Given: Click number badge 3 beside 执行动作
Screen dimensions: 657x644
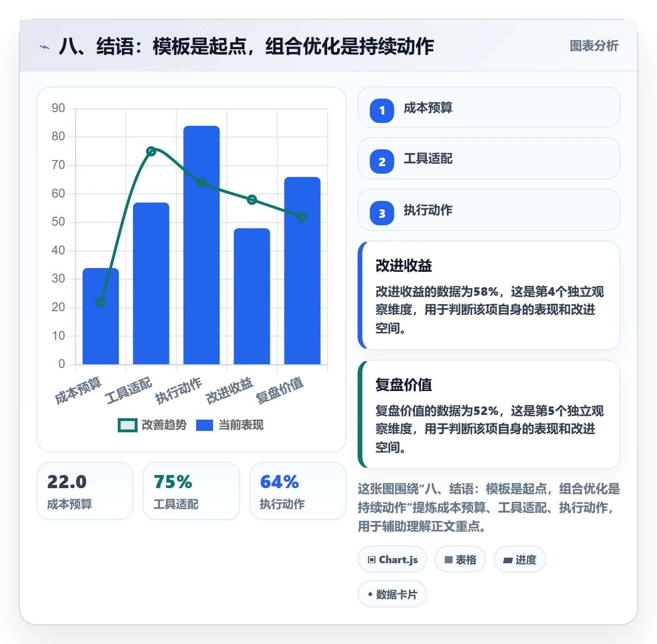Looking at the screenshot, I should pyautogui.click(x=382, y=213).
